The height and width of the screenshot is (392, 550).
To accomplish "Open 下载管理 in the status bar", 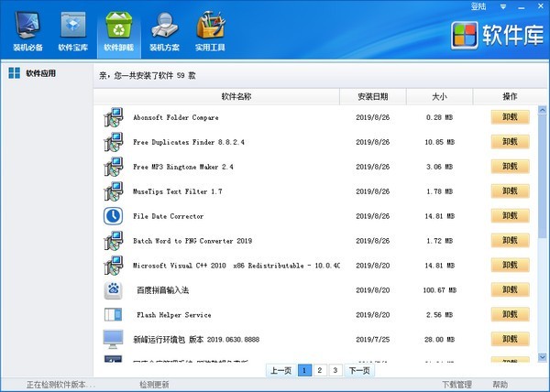I will (457, 385).
